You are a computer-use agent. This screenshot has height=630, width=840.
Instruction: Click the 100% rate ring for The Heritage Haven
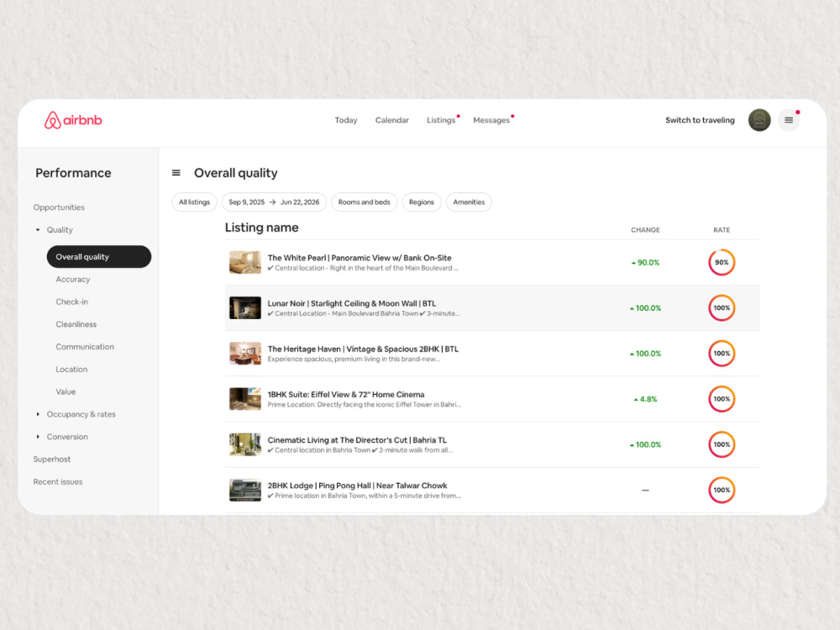(x=722, y=354)
